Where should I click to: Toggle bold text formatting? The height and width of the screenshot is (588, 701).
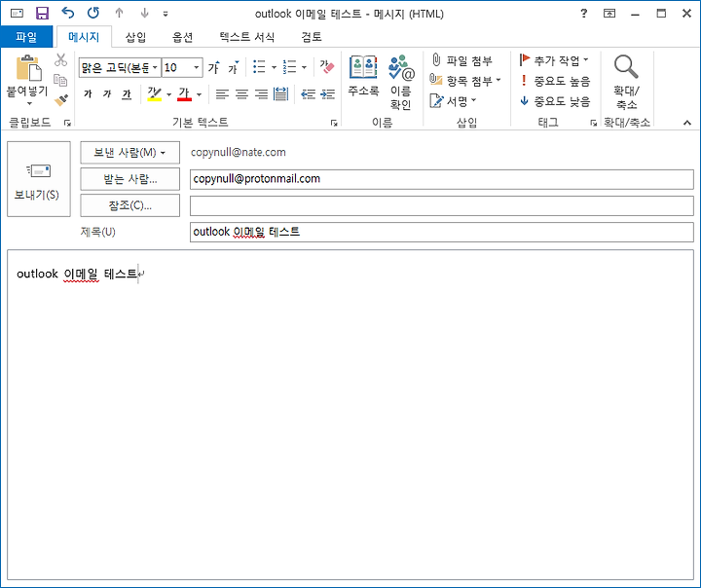tap(88, 93)
